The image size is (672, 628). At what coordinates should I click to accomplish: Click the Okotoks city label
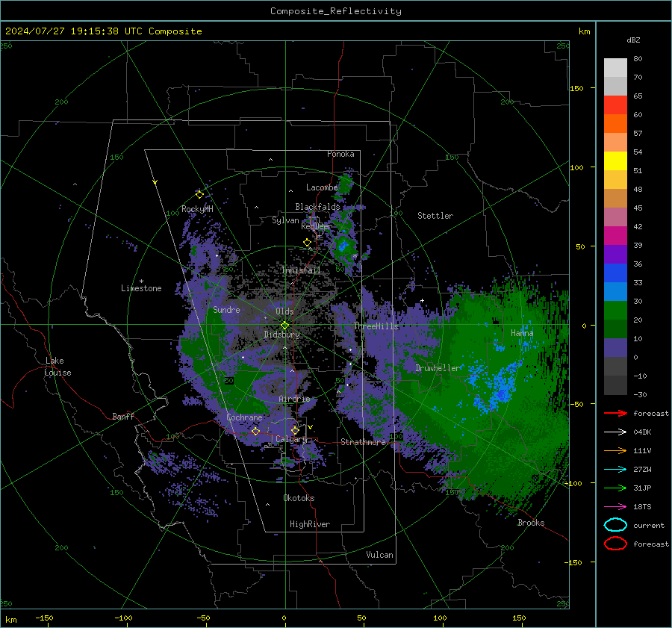click(x=299, y=498)
